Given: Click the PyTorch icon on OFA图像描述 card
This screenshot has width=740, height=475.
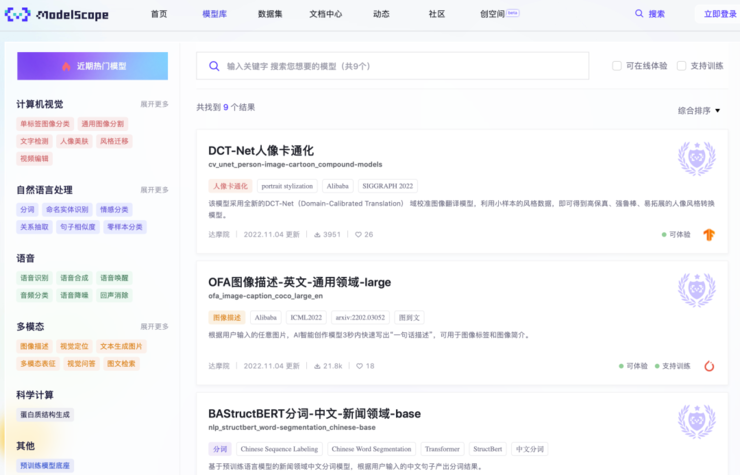Looking at the screenshot, I should click(709, 366).
